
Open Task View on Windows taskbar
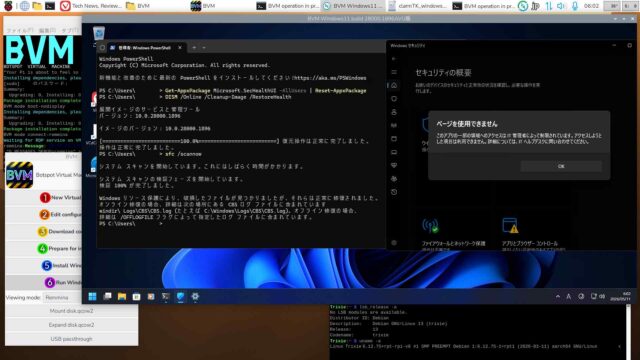(107, 297)
